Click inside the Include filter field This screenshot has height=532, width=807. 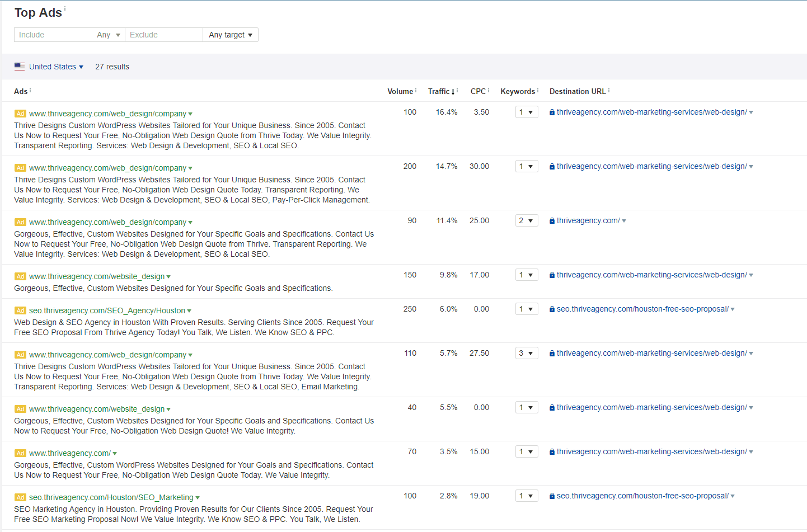coord(50,34)
